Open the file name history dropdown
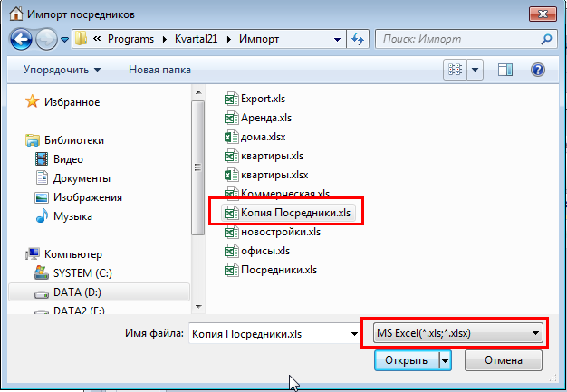The width and height of the screenshot is (567, 392). [x=352, y=334]
